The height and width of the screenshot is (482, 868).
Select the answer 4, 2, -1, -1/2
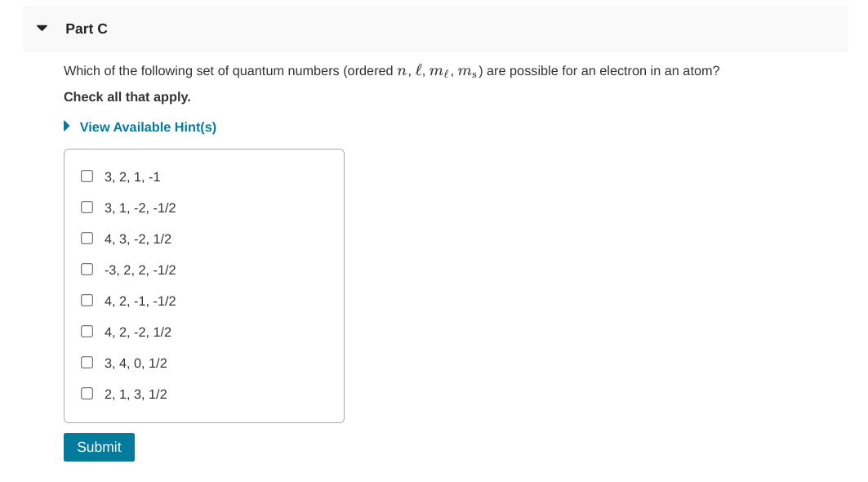pos(87,299)
